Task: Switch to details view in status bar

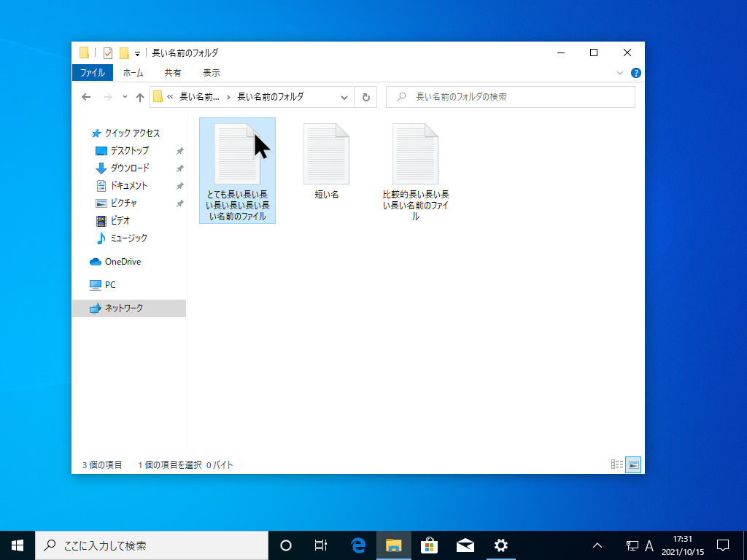Action: coord(617,464)
